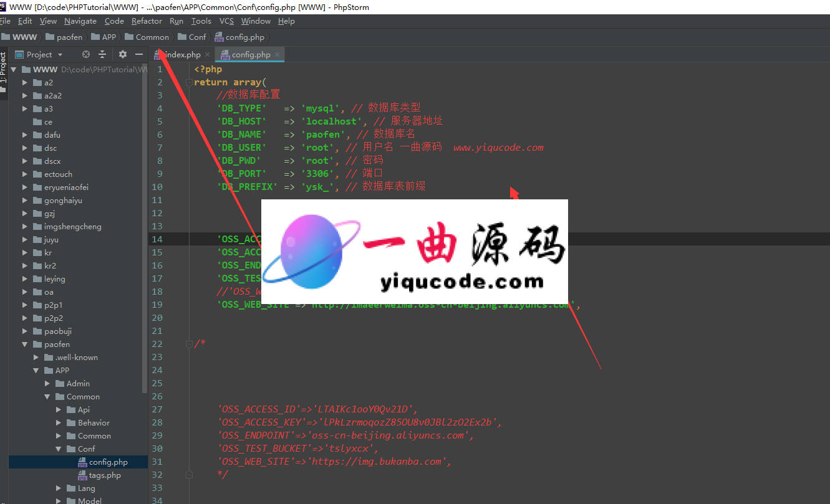This screenshot has width=830, height=504.
Task: Close the index.php editor tab
Action: (x=207, y=55)
